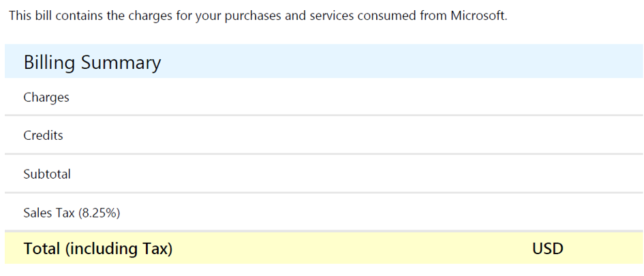This screenshot has height=276, width=644.
Task: Click the (including Tax) bold text
Action: click(x=119, y=249)
